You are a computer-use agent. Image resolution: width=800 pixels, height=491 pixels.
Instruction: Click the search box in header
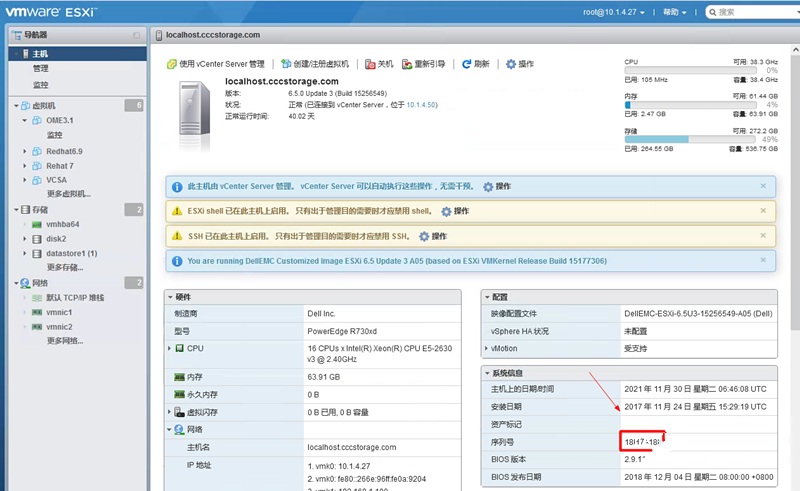tap(753, 12)
